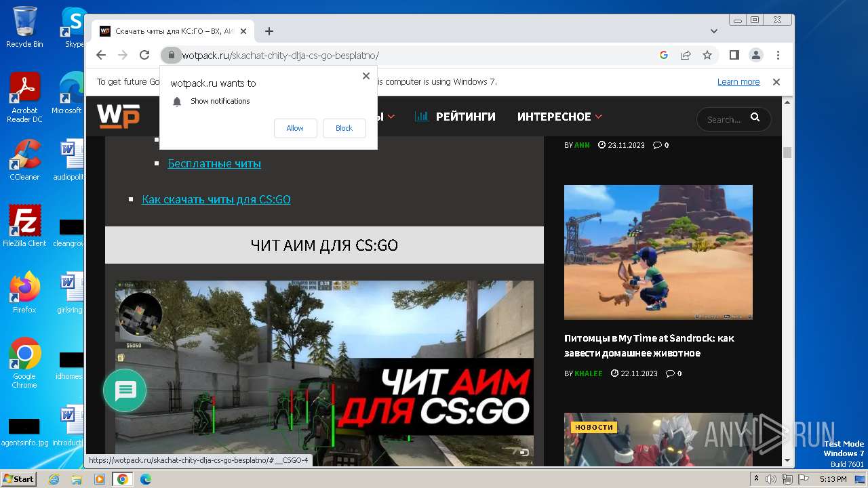Reload the page with the refresh icon
This screenshot has width=868, height=488.
(x=144, y=55)
